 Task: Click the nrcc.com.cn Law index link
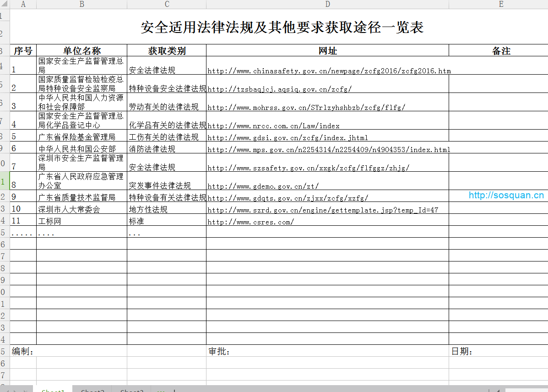pyautogui.click(x=273, y=126)
